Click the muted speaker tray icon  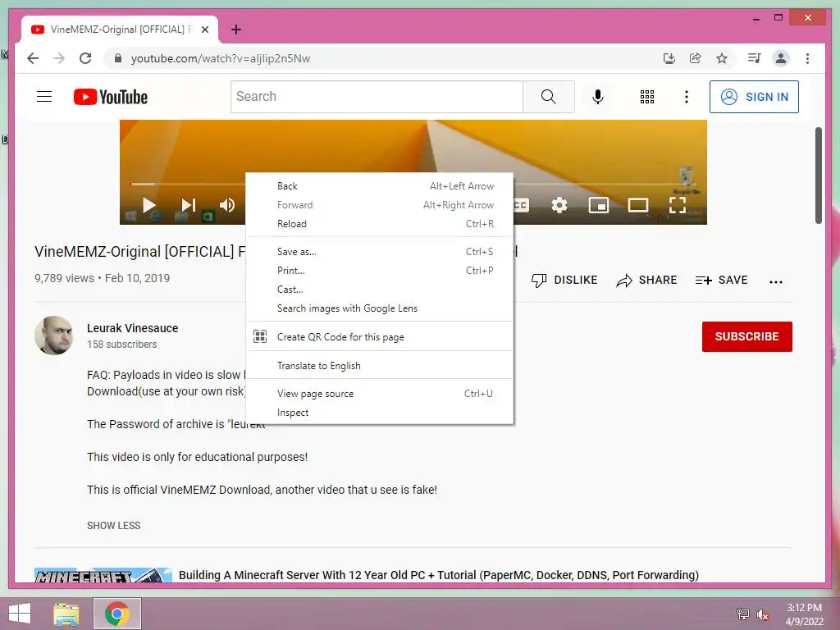click(763, 614)
